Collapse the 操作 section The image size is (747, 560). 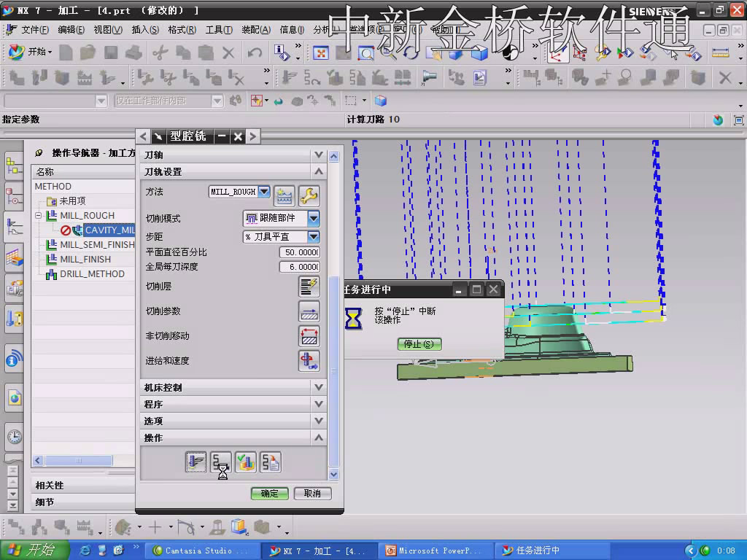[x=319, y=437]
